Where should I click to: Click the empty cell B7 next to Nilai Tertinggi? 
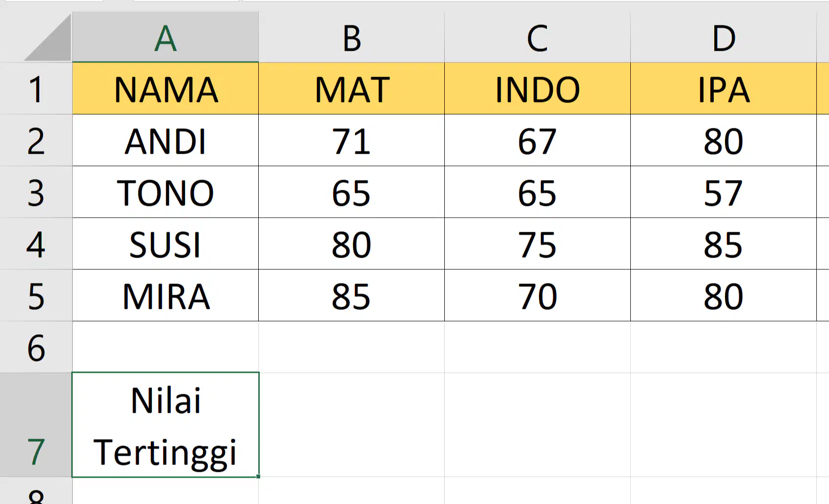pyautogui.click(x=352, y=425)
